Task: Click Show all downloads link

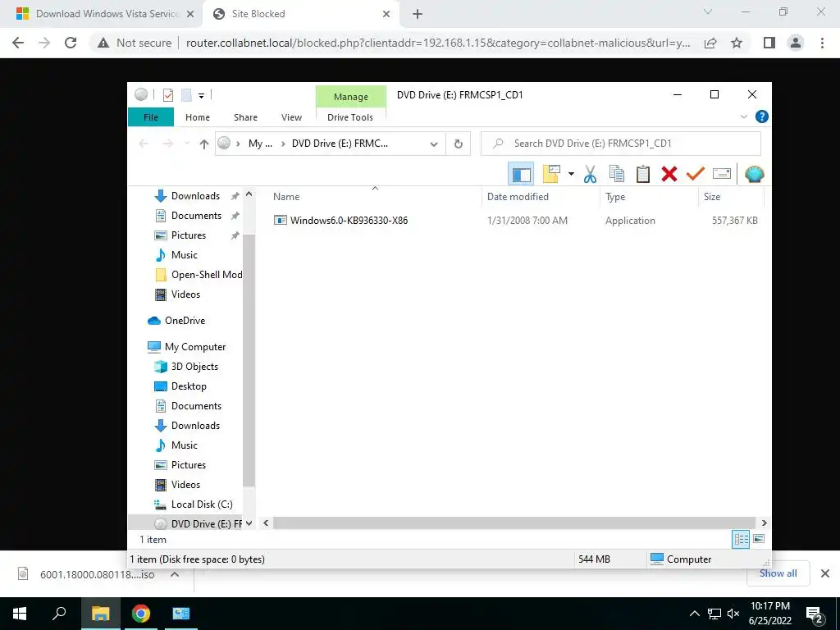Action: tap(778, 573)
